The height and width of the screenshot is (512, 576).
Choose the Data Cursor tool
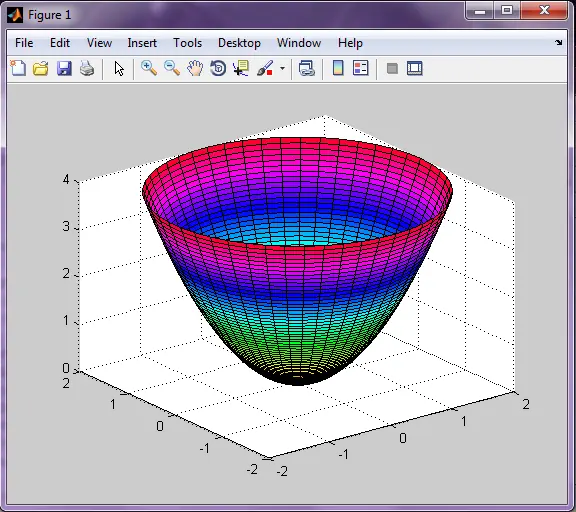pyautogui.click(x=241, y=68)
